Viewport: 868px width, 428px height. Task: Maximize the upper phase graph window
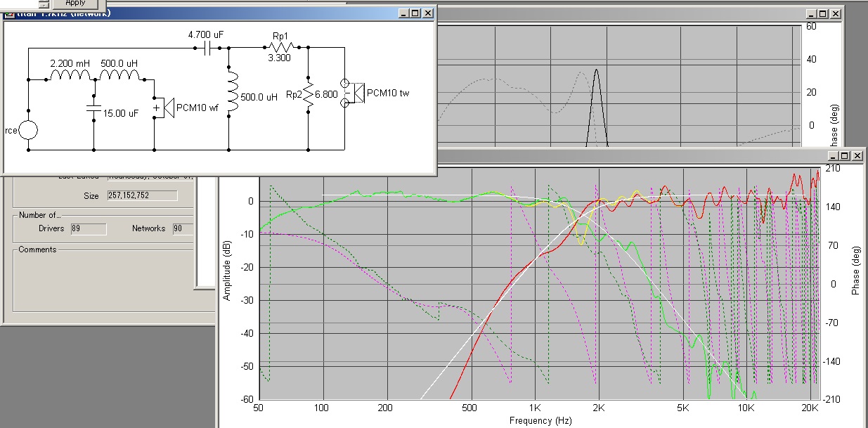823,13
